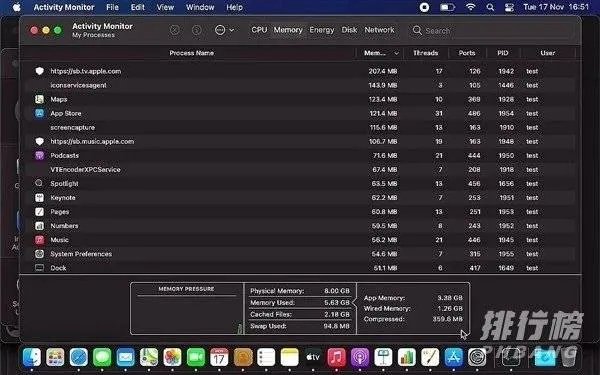Click the Swap Used 94.8 MB value
Viewport: 600px width, 375px height.
point(336,326)
